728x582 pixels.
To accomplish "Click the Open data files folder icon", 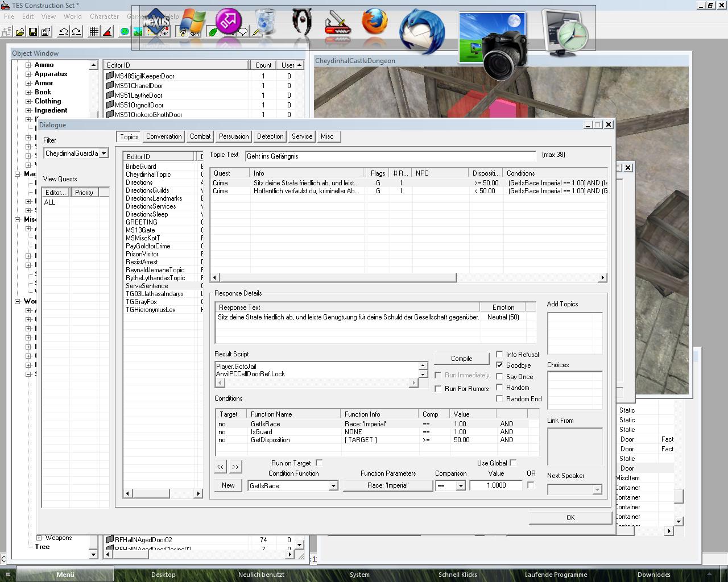I will point(20,32).
